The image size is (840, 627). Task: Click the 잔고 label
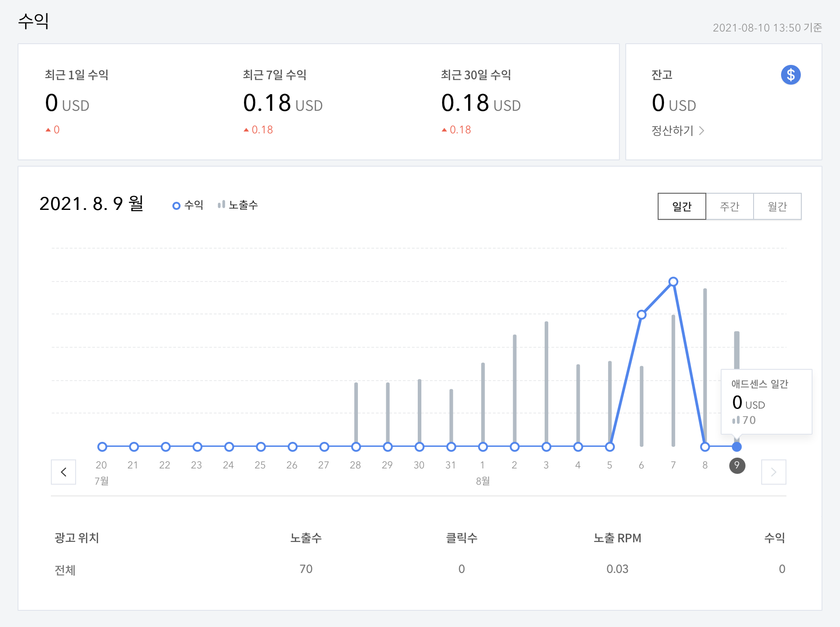[x=662, y=75]
